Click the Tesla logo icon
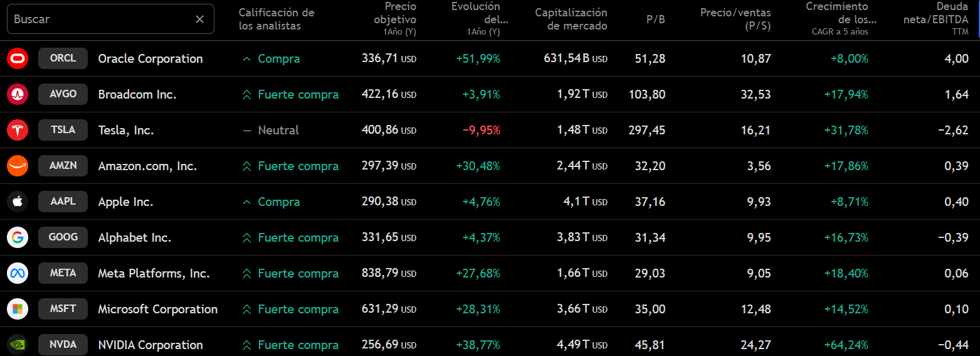980x356 pixels. click(x=18, y=130)
